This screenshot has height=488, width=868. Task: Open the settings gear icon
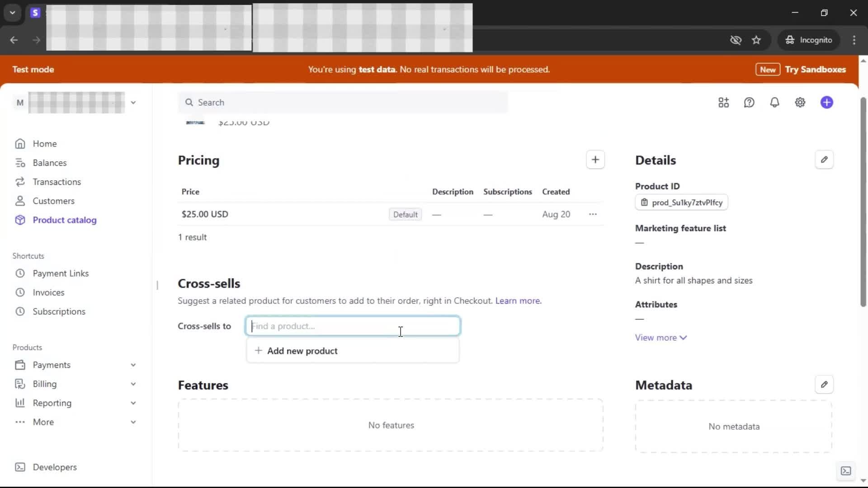(x=800, y=103)
